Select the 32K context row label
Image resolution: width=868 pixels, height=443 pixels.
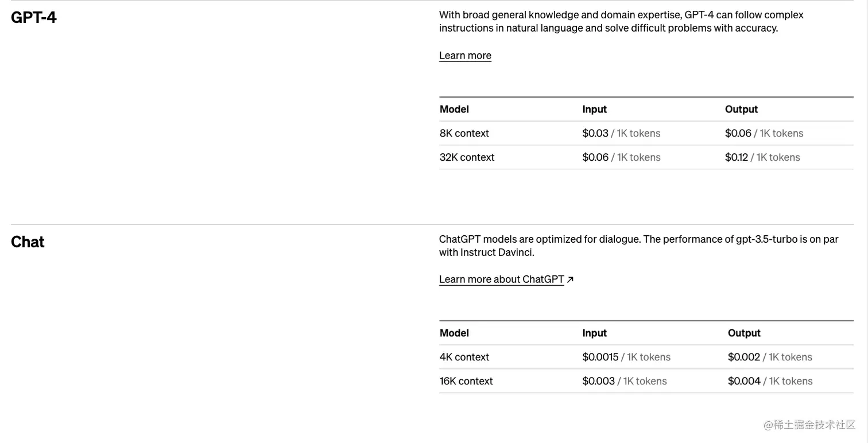pyautogui.click(x=467, y=157)
